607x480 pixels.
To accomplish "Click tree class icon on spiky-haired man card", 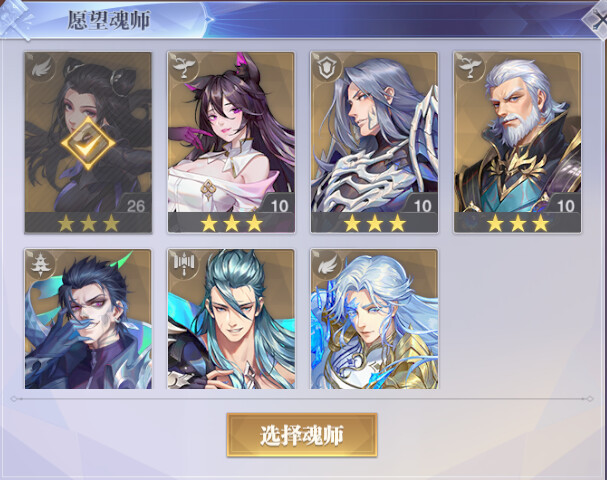I will tap(41, 264).
